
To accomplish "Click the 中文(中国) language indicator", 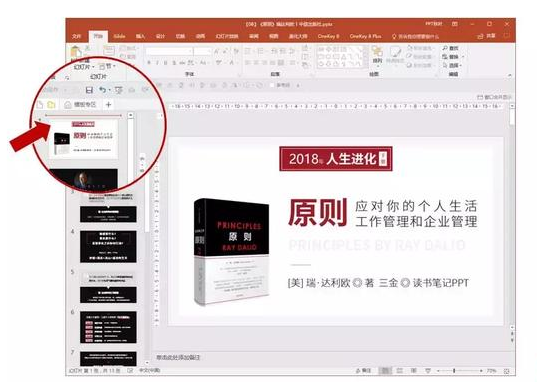I will [149, 371].
